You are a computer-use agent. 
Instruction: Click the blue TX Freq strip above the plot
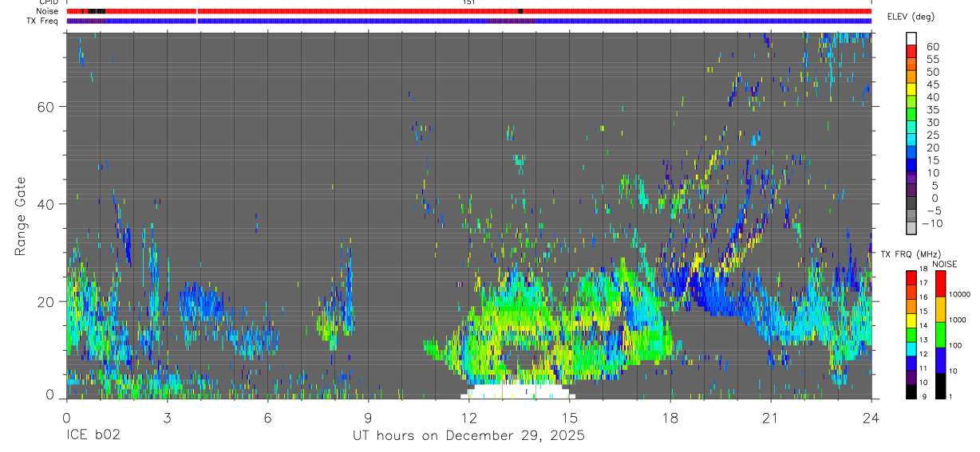coord(469,21)
